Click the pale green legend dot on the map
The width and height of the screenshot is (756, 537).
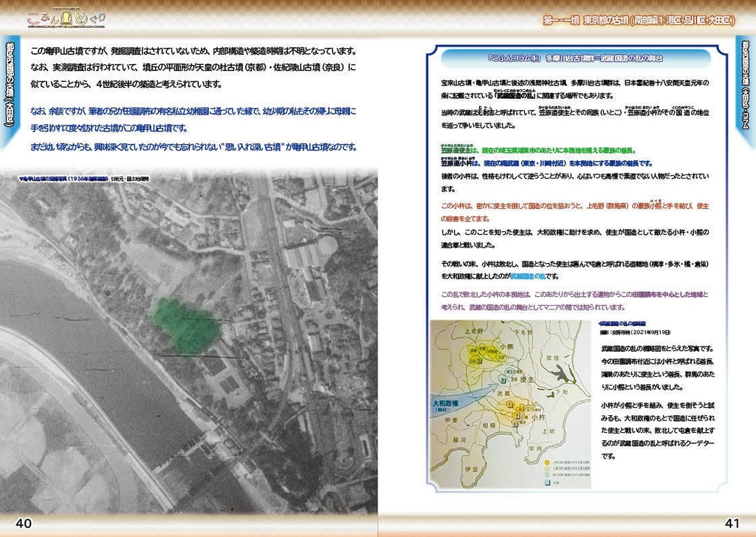pyautogui.click(x=547, y=475)
